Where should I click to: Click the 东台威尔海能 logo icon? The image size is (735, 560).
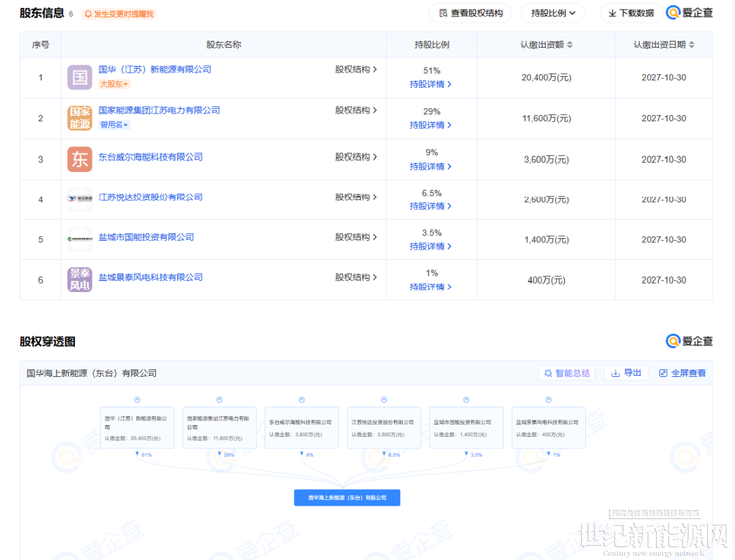(80, 159)
